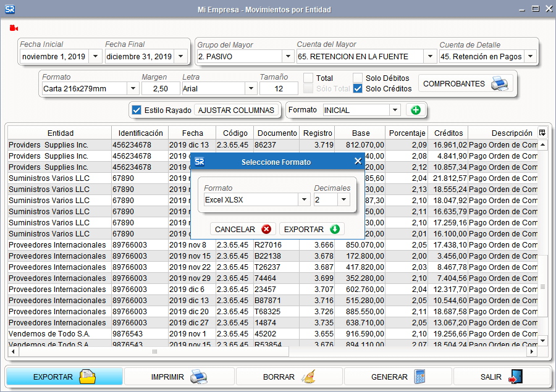
Task: Click the Créditos column header
Action: [x=449, y=133]
